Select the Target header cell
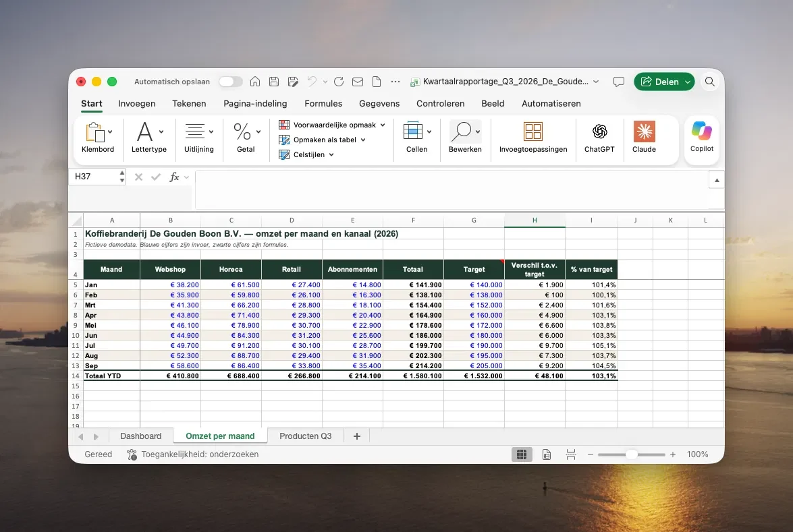This screenshot has height=532, width=793. pyautogui.click(x=474, y=269)
